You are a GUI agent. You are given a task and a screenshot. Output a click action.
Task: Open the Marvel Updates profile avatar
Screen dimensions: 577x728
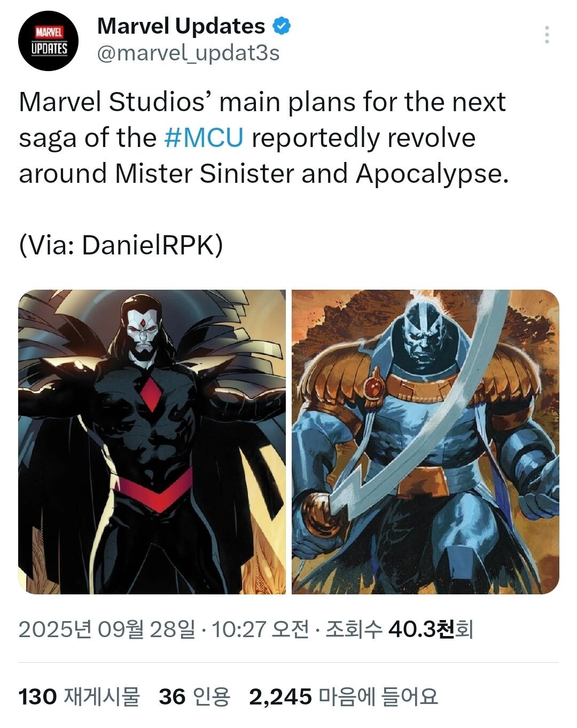49,41
